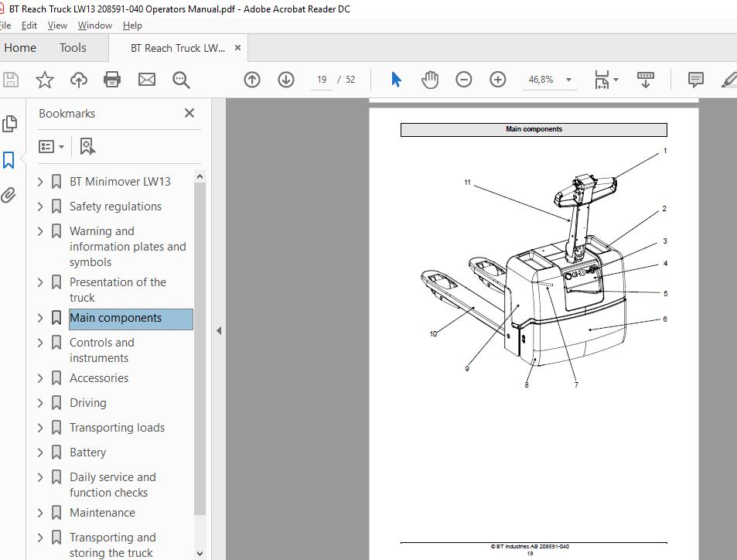Open the Attachments paperclip panel

[9, 195]
